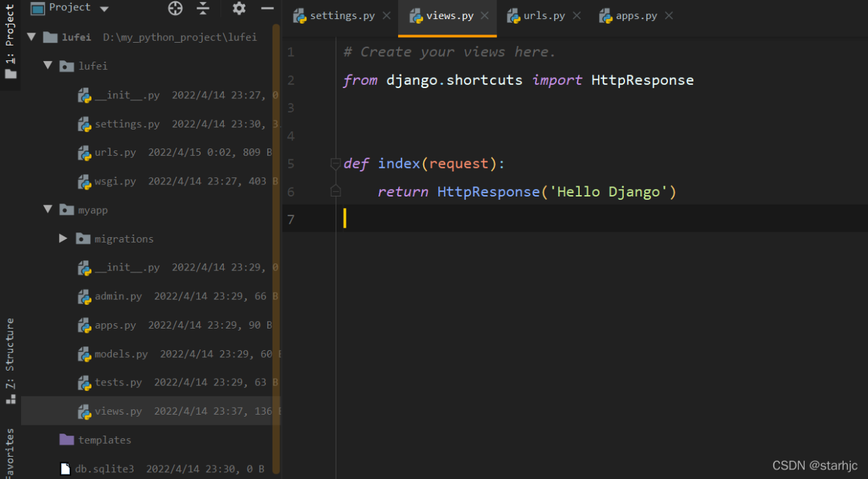This screenshot has height=479, width=868.
Task: Click line number 2 in the gutter
Action: tap(291, 81)
